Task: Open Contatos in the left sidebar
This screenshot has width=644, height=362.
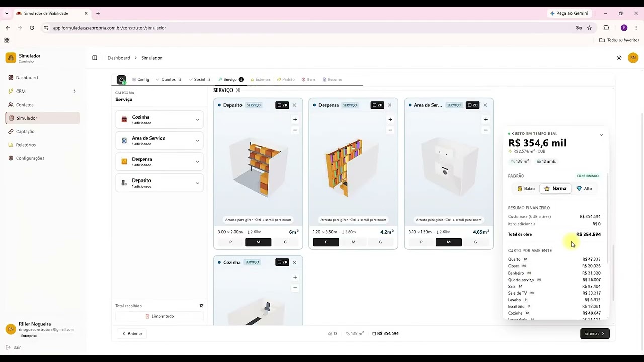Action: pyautogui.click(x=42, y=105)
